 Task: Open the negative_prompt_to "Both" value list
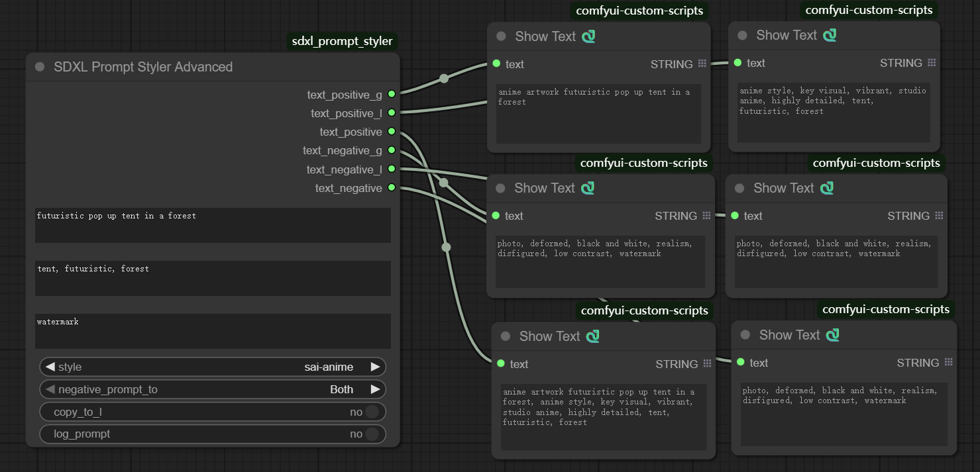point(341,389)
